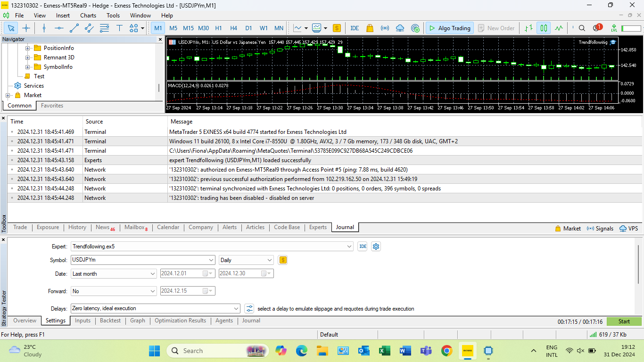Click the LVL market depth icon
The height and width of the screenshot is (362, 644).
point(613,28)
